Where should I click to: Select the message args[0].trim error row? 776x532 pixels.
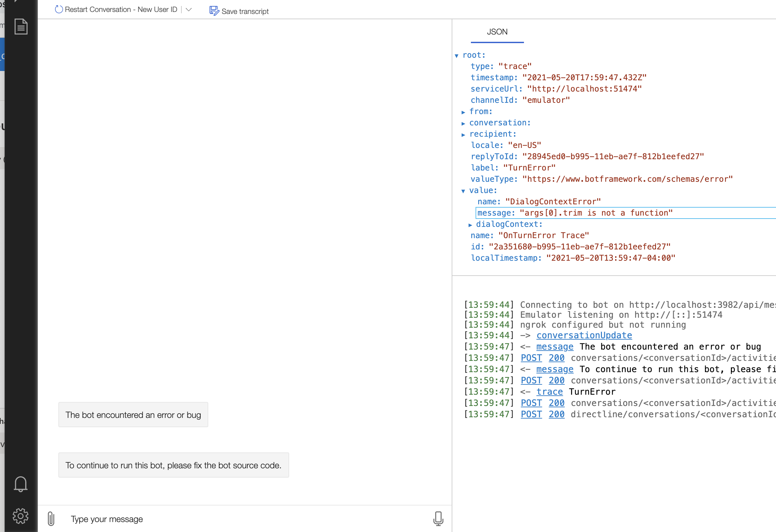[626, 213]
